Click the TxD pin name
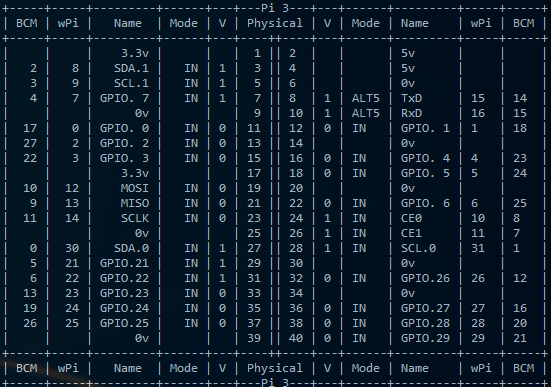The width and height of the screenshot is (551, 387). pos(411,98)
